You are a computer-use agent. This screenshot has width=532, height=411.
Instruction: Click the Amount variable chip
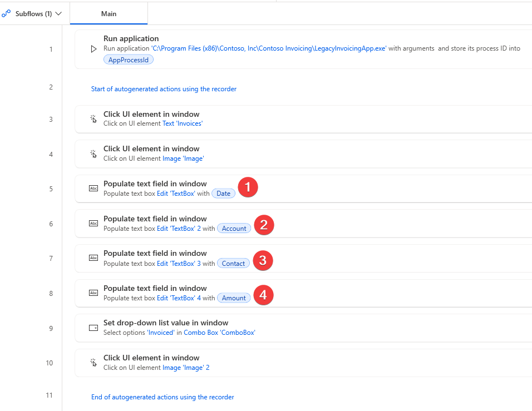pyautogui.click(x=234, y=298)
